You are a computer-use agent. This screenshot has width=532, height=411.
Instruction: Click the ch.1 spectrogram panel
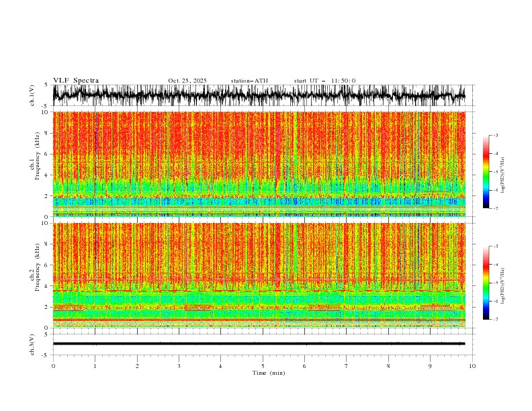click(259, 164)
